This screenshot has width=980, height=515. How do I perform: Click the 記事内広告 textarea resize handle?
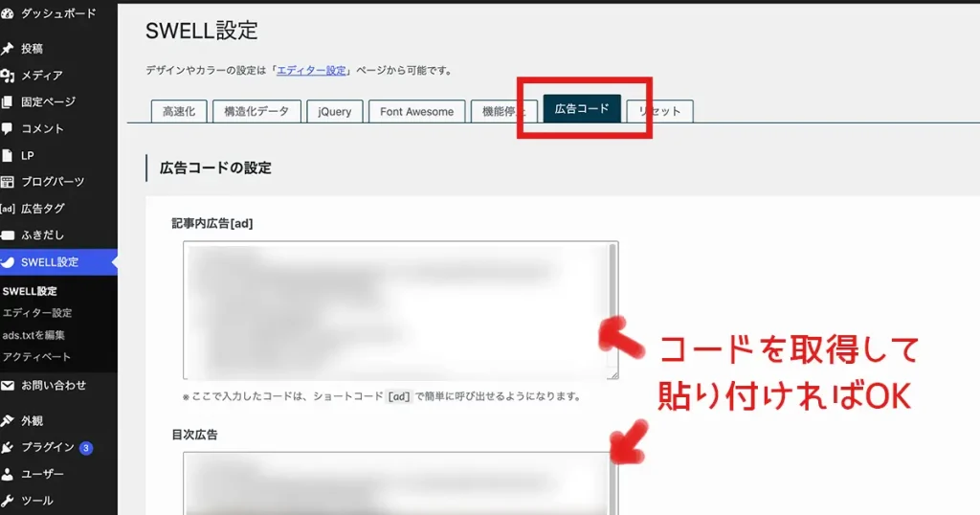pos(613,374)
